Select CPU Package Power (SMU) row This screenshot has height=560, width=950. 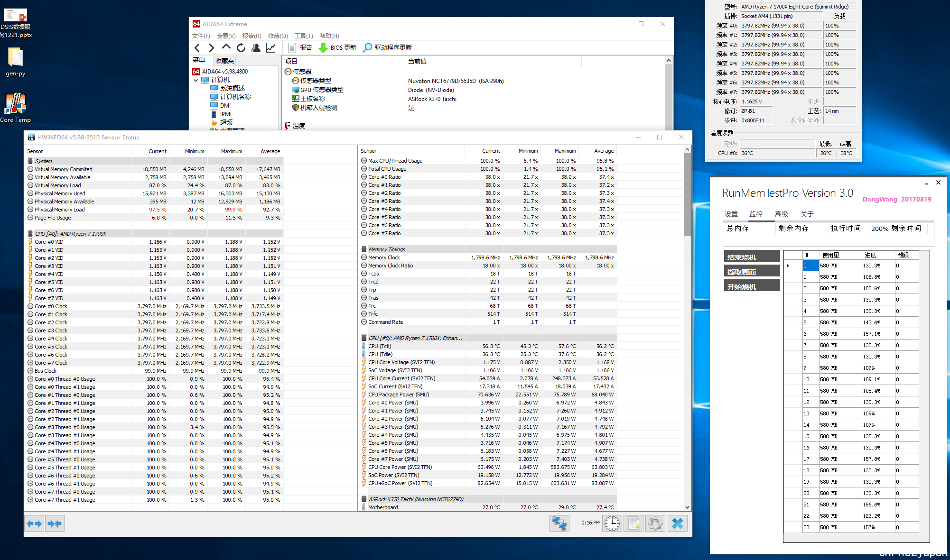pos(488,395)
